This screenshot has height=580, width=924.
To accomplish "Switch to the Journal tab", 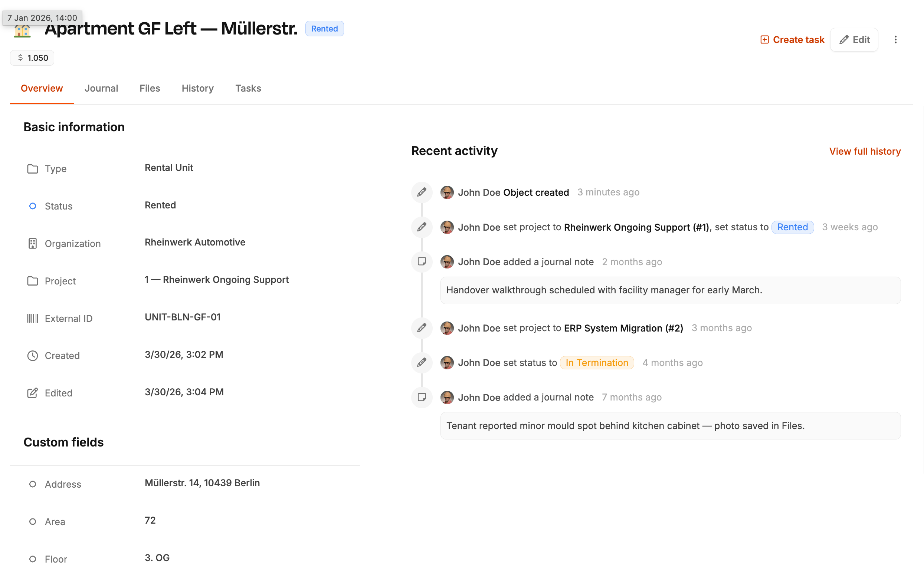I will (101, 88).
